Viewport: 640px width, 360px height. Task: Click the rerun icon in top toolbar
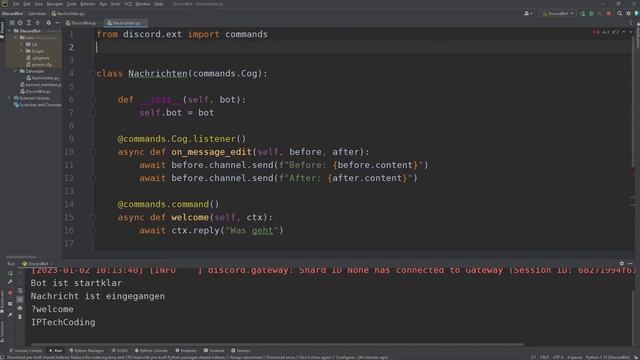[582, 13]
